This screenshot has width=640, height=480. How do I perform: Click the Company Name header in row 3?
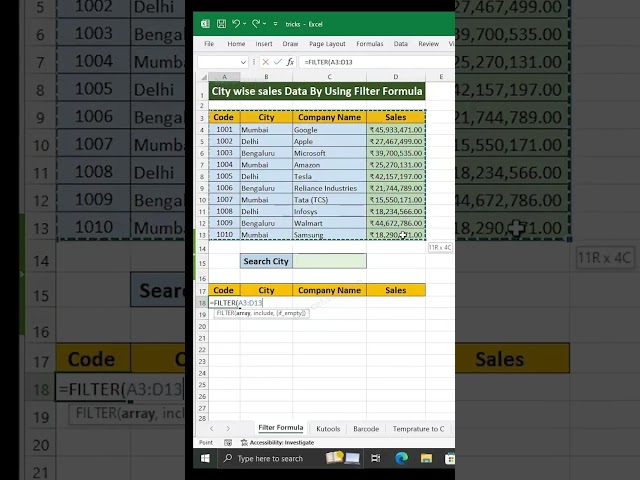pyautogui.click(x=329, y=117)
